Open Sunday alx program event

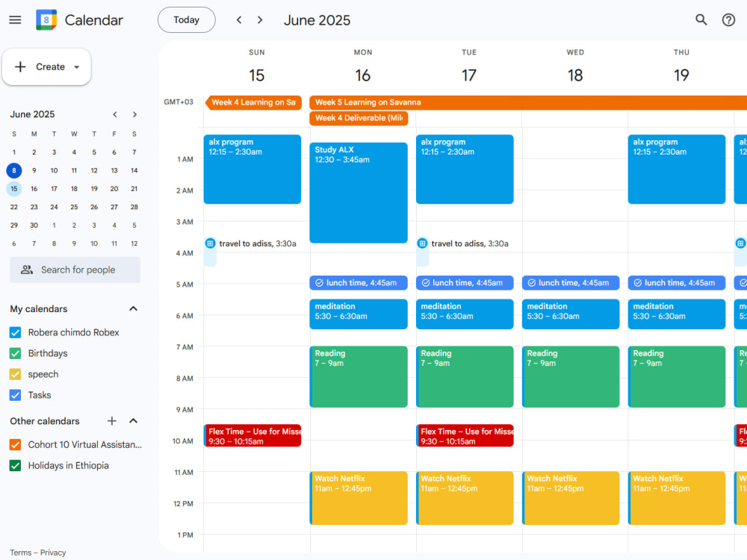252,169
